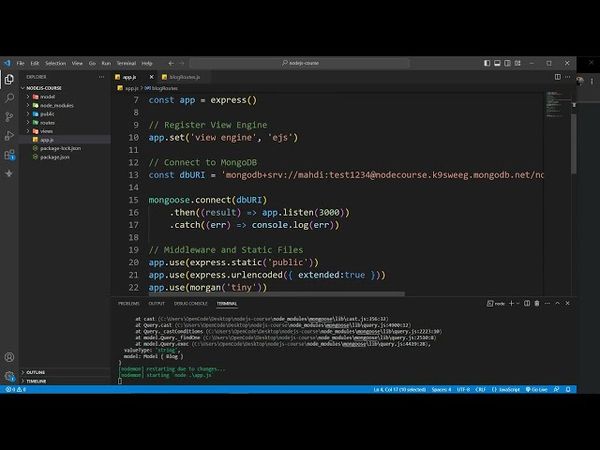Screen dimensions: 600x450
Task: Click the feedback icon in status bar
Action: (556, 389)
